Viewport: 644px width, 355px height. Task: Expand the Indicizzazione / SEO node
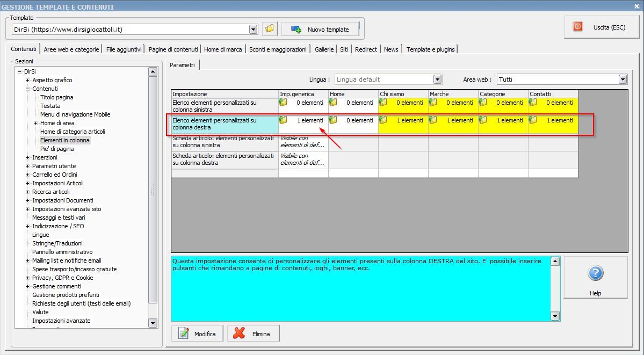tap(27, 227)
